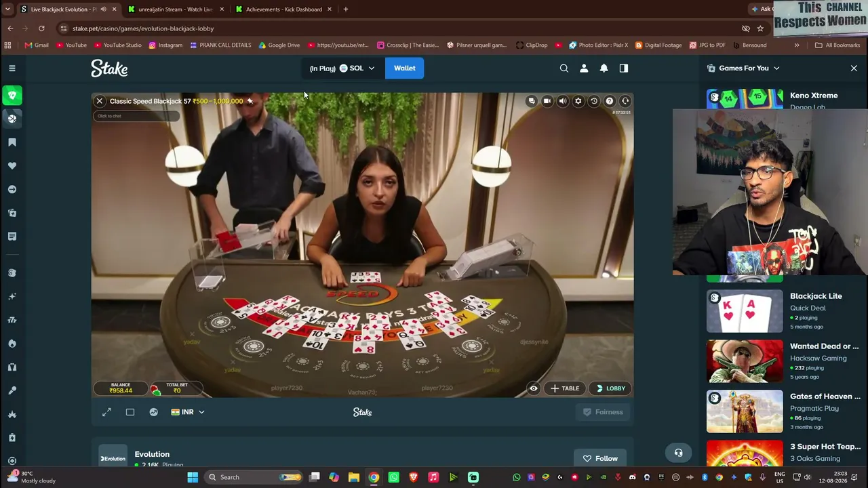Open the Stake sidebar hamburger menu
This screenshot has width=868, height=488.
[x=12, y=68]
